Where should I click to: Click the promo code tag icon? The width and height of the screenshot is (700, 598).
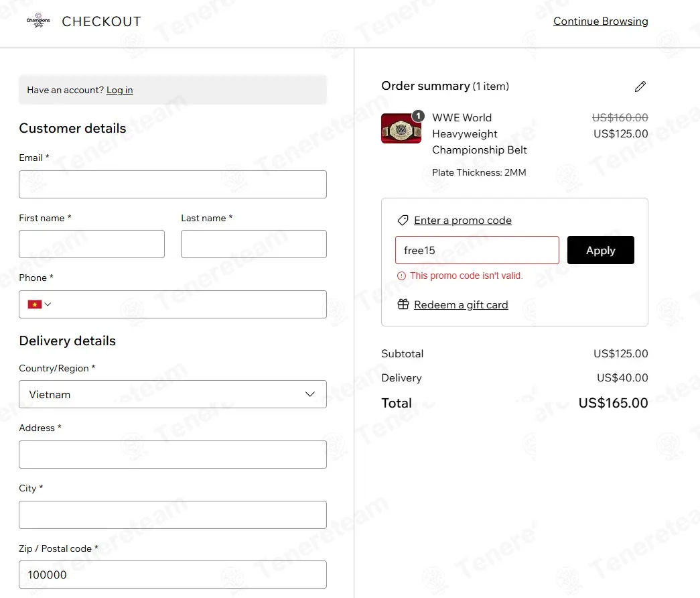tap(403, 221)
